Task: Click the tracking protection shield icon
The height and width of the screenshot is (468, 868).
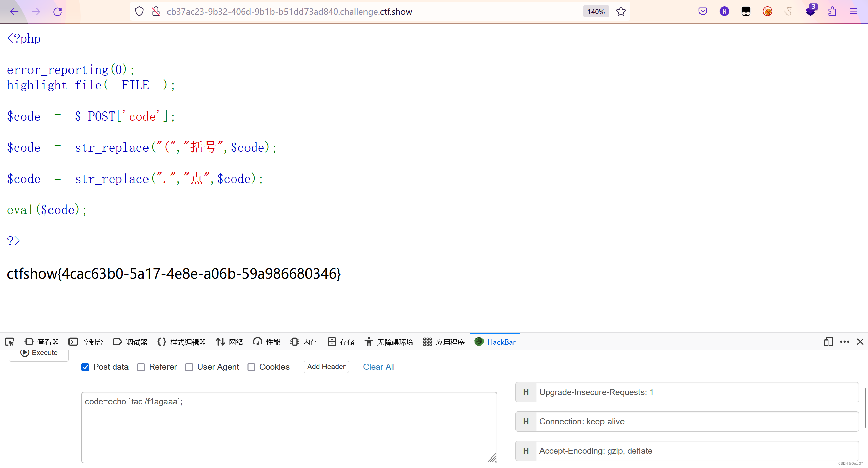Action: (139, 12)
